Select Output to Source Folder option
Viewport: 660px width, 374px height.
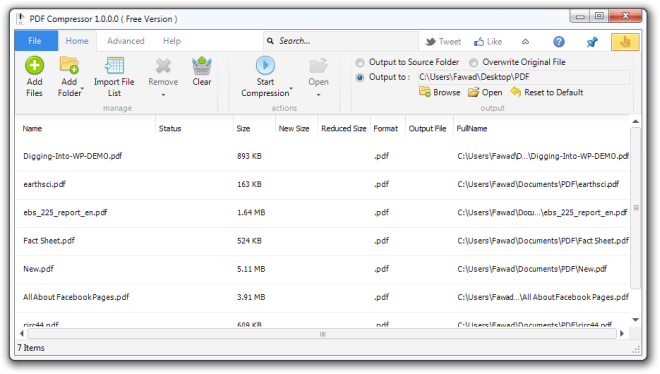(x=360, y=63)
